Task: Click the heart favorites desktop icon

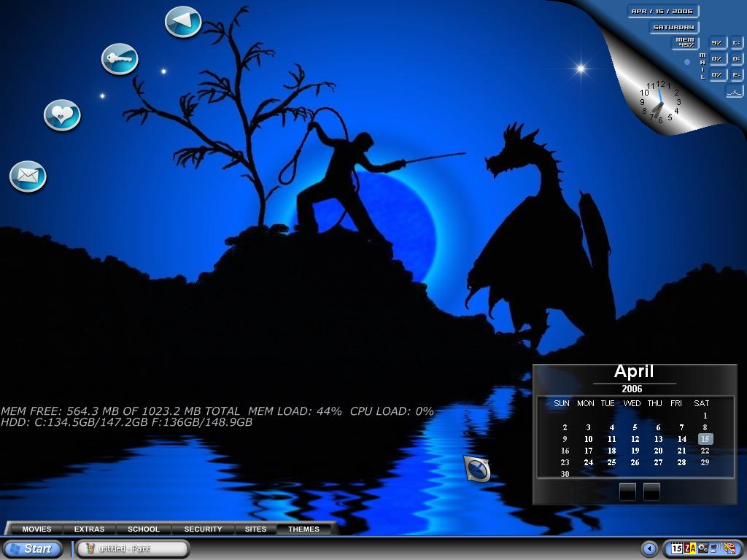Action: (62, 115)
